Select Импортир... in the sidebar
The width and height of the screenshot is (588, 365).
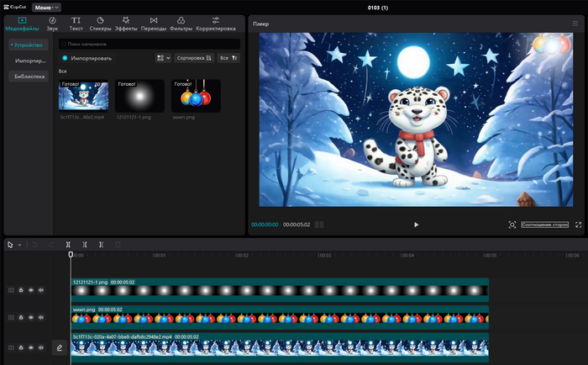[30, 61]
